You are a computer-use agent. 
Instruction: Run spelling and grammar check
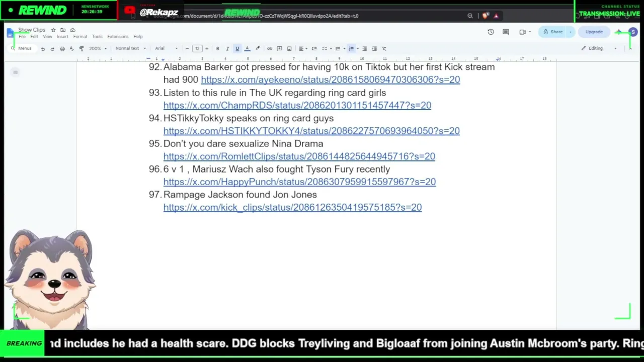71,49
